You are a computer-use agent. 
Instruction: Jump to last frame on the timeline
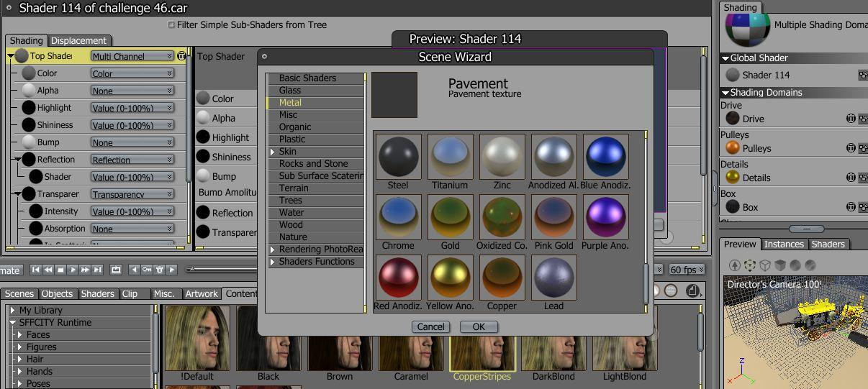(97, 270)
